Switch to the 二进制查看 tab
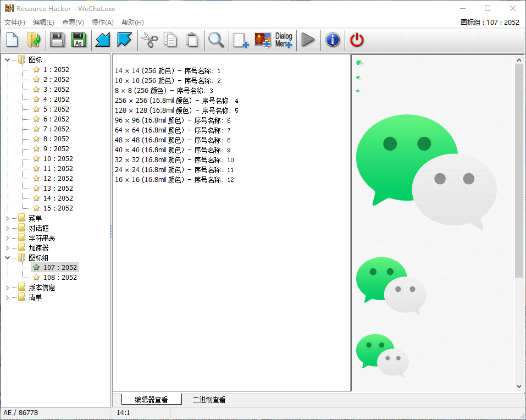Image resolution: width=526 pixels, height=420 pixels. (209, 400)
